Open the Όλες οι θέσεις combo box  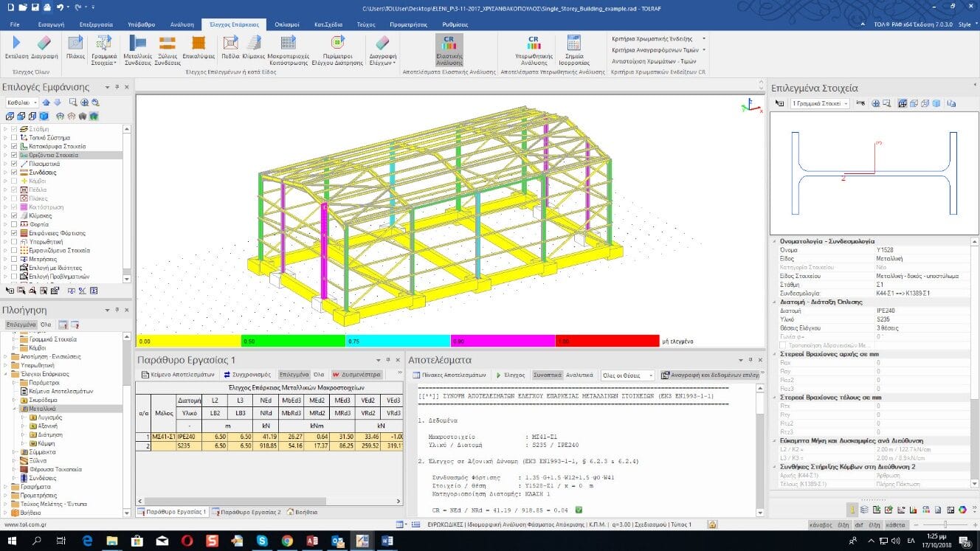[627, 375]
